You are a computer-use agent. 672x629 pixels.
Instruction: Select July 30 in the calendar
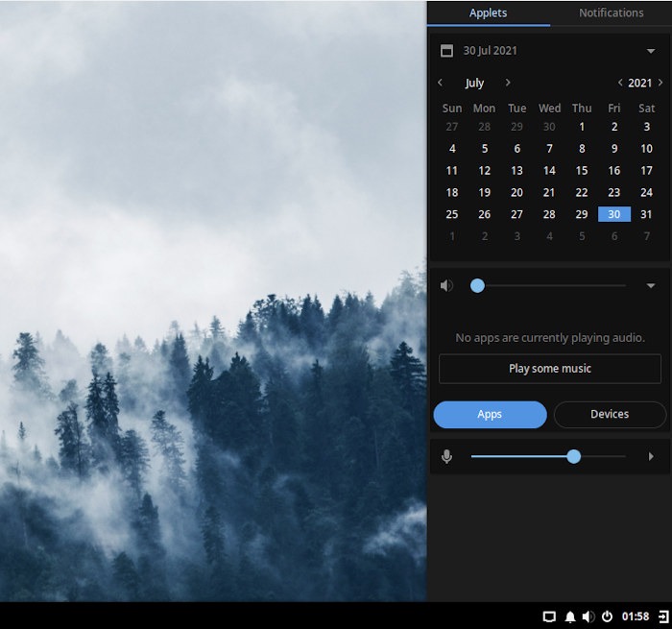click(614, 214)
